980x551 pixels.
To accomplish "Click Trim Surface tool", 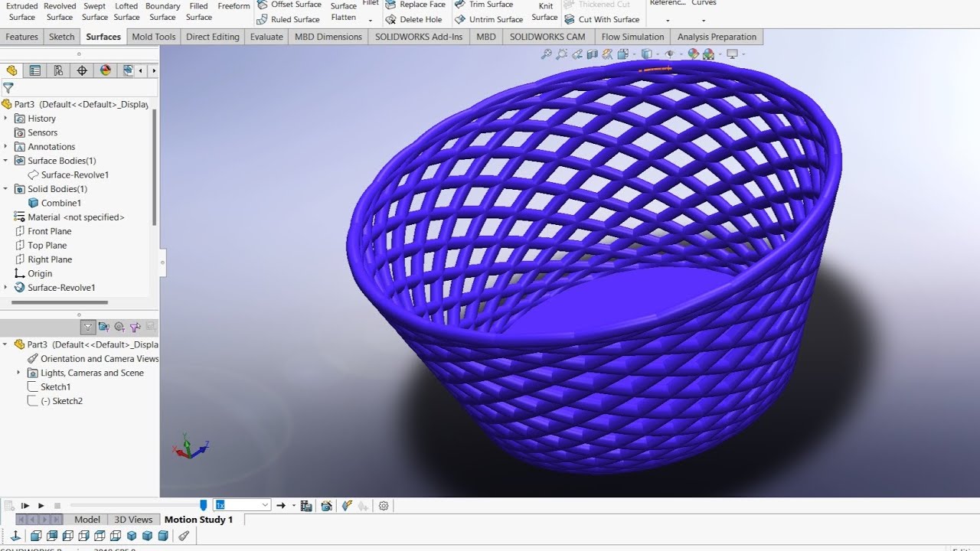I will coord(483,5).
